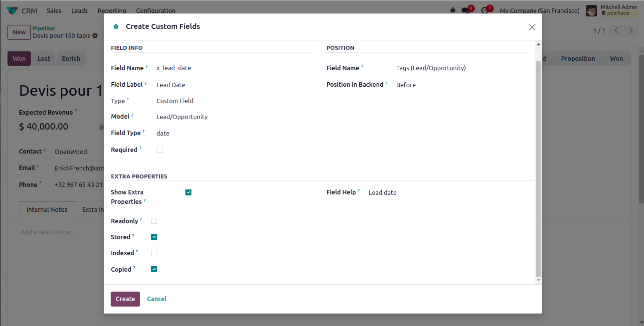The image size is (644, 326).
Task: Open the Configuration menu
Action: pyautogui.click(x=156, y=10)
